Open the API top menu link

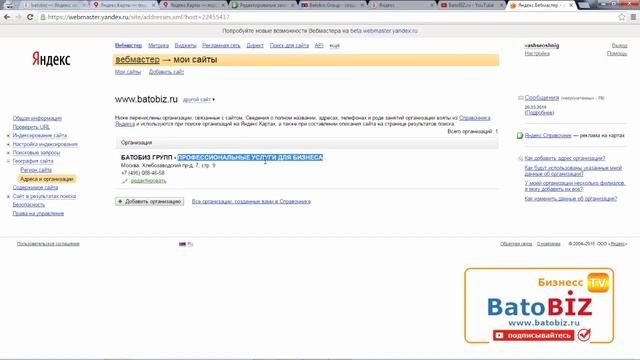click(x=319, y=46)
